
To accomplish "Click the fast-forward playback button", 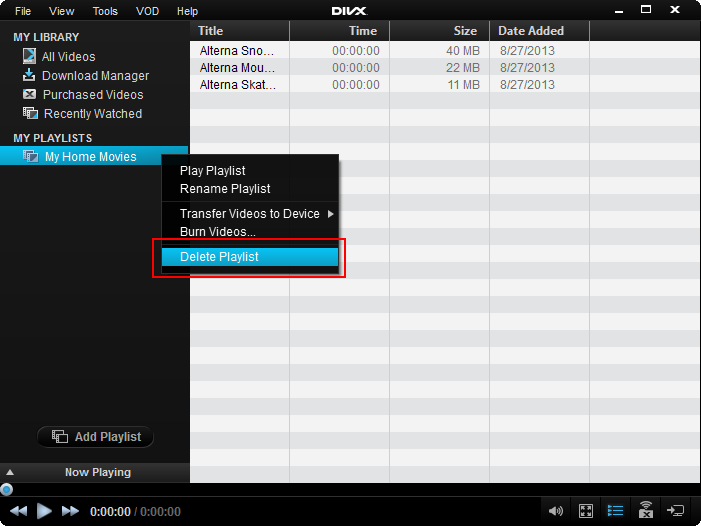I will [x=70, y=511].
